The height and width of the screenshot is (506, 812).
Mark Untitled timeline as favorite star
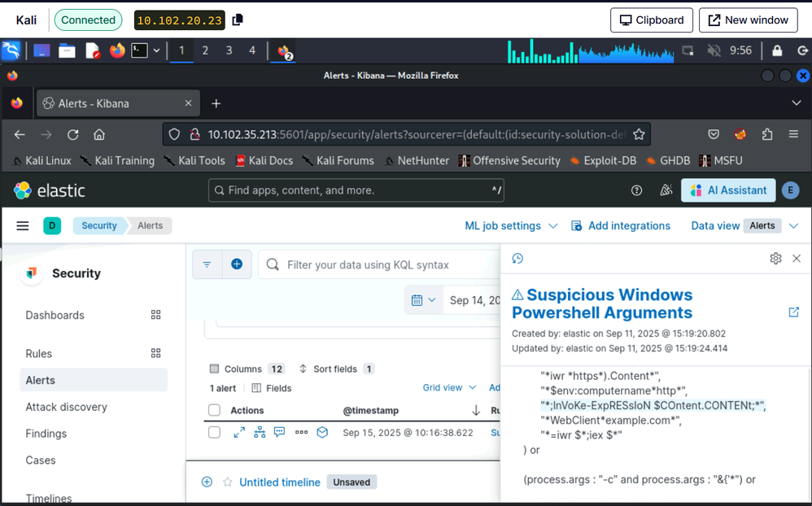[228, 482]
